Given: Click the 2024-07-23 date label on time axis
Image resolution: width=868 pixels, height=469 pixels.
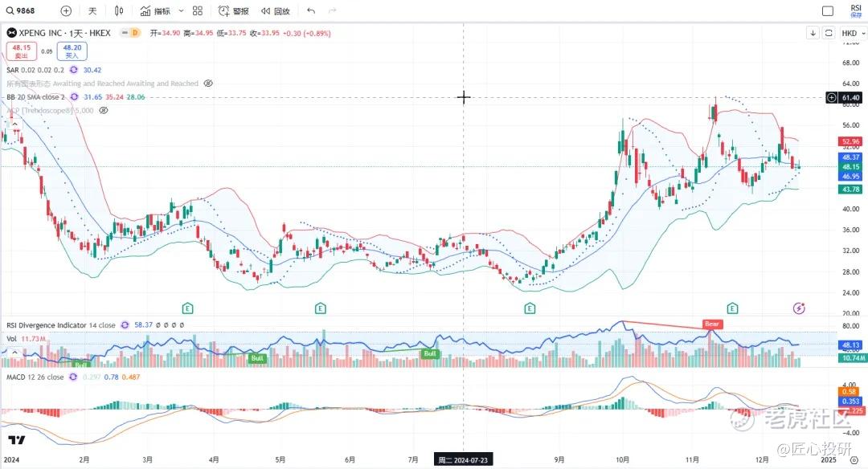Looking at the screenshot, I should point(464,459).
